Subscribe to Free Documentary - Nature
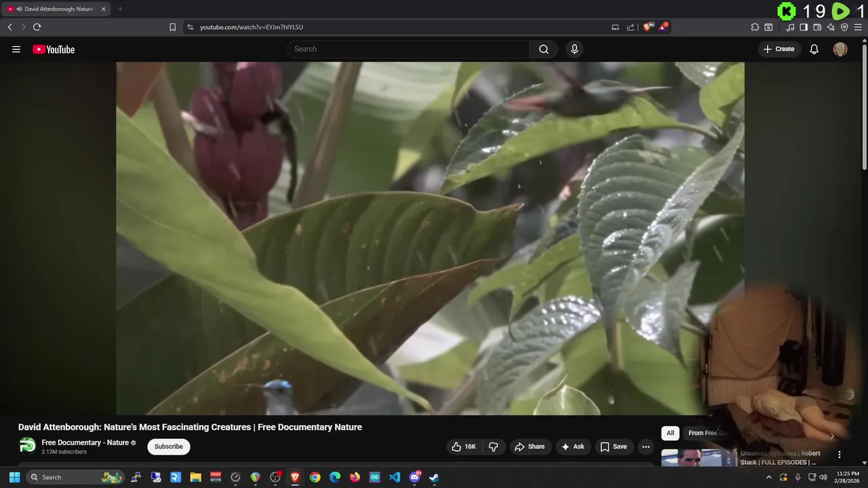 point(169,447)
